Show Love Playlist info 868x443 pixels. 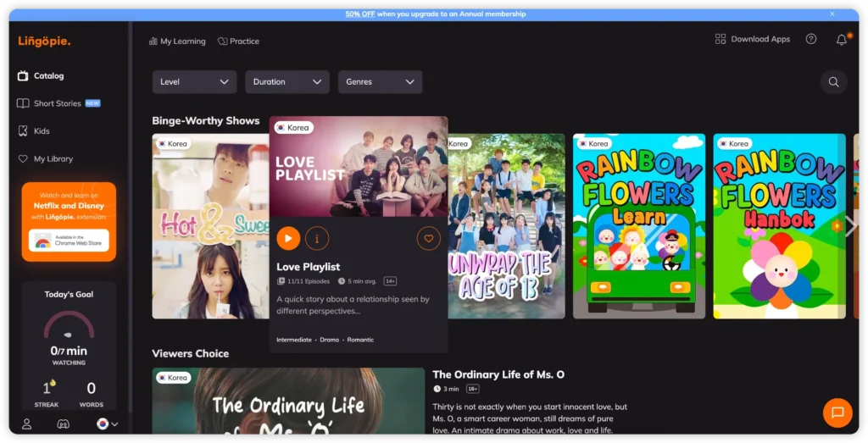[317, 238]
